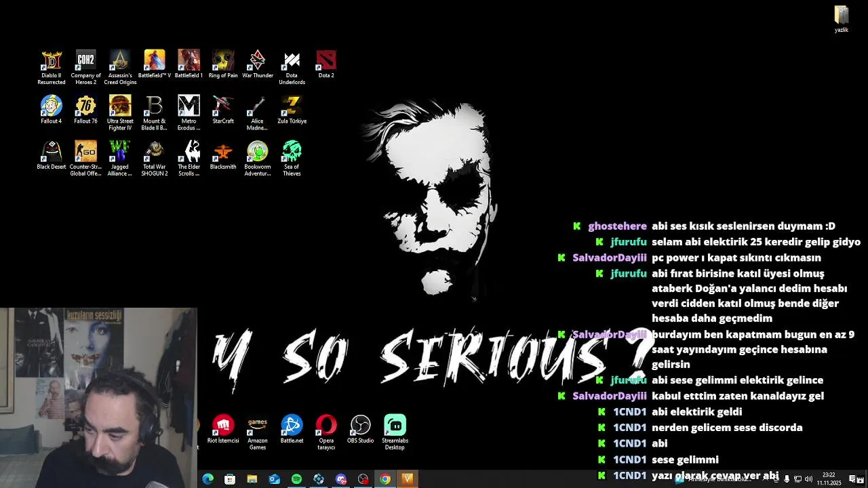Select the Zula Türkiye icon

pos(292,110)
